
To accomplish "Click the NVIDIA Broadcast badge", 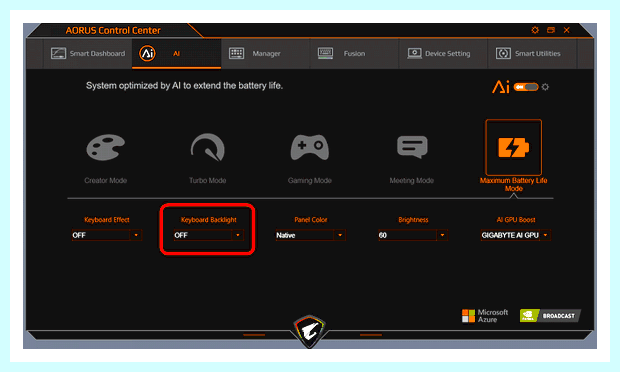I will 550,315.
